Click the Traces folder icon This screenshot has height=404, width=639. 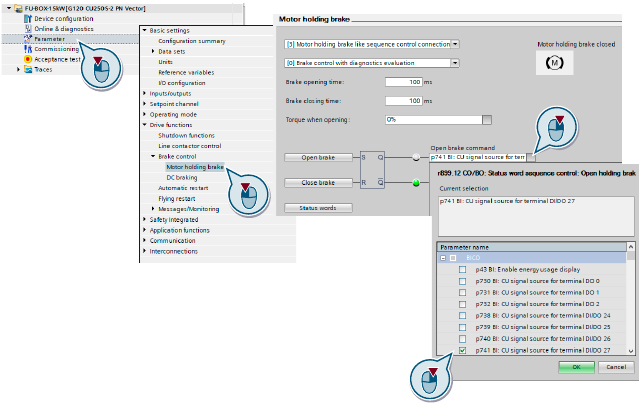coord(28,69)
